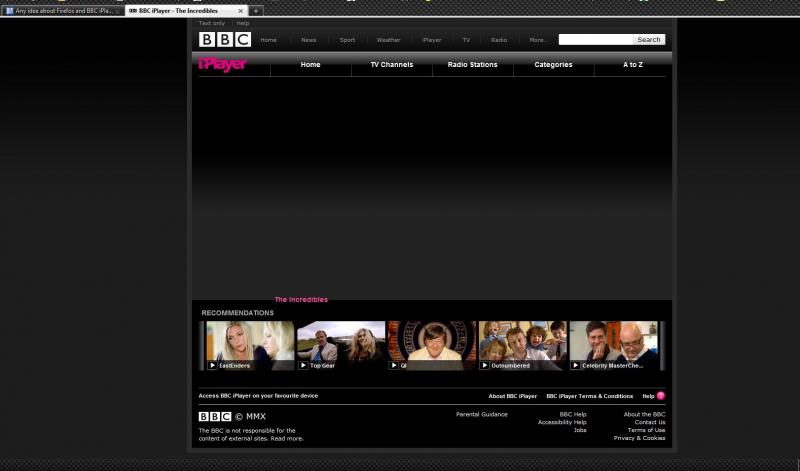Viewport: 800px width, 471px height.
Task: Close the BBC iPlayer Incredibles tab
Action: click(241, 11)
